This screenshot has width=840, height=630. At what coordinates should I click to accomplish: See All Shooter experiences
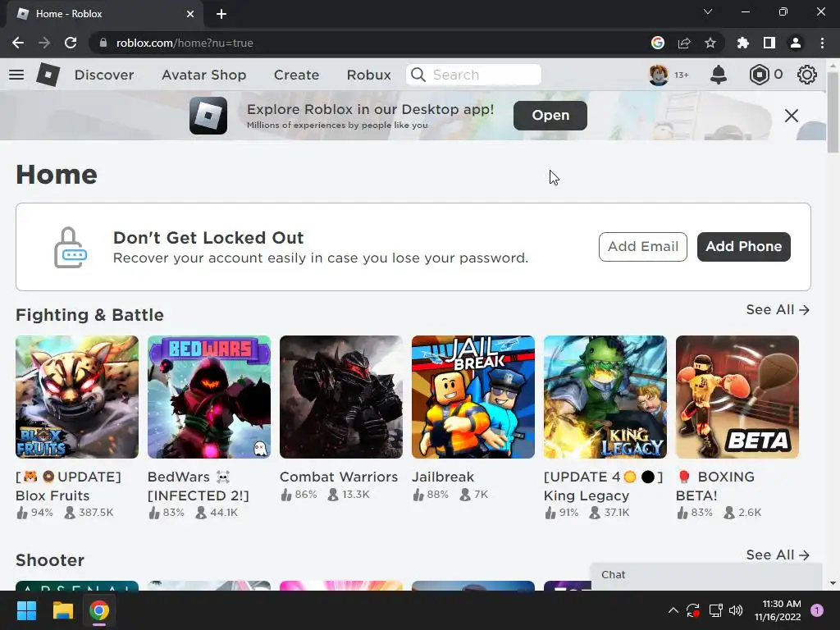point(778,555)
